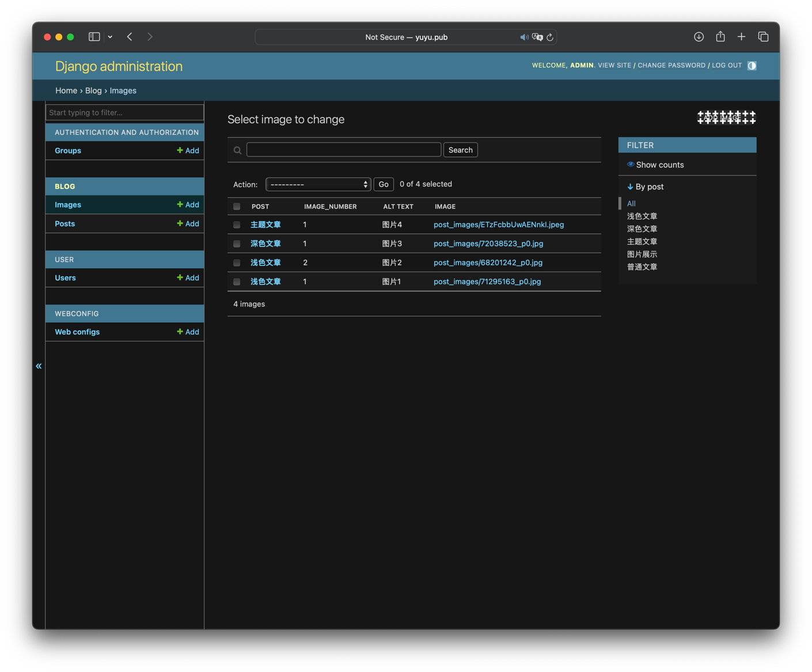
Task: Add a new Group
Action: 188,151
